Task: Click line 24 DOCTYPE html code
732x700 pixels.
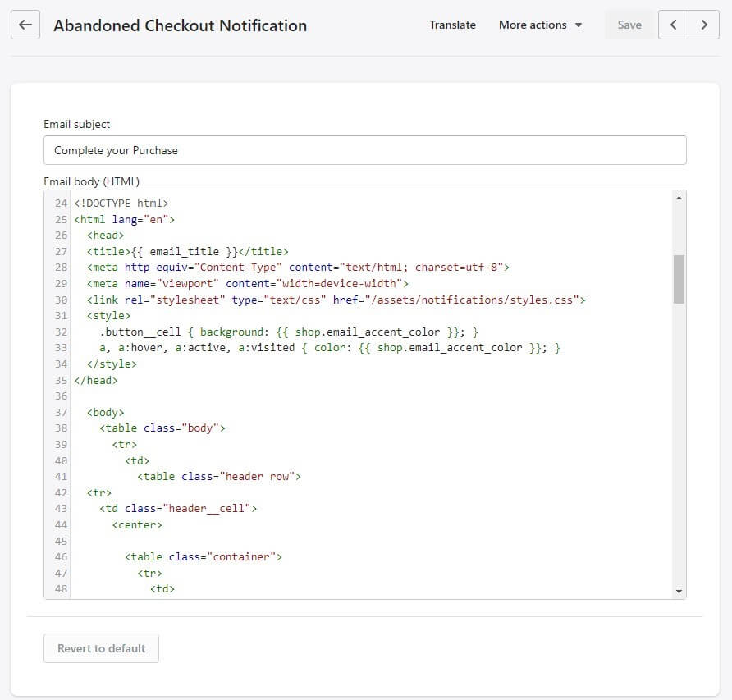Action: point(121,204)
